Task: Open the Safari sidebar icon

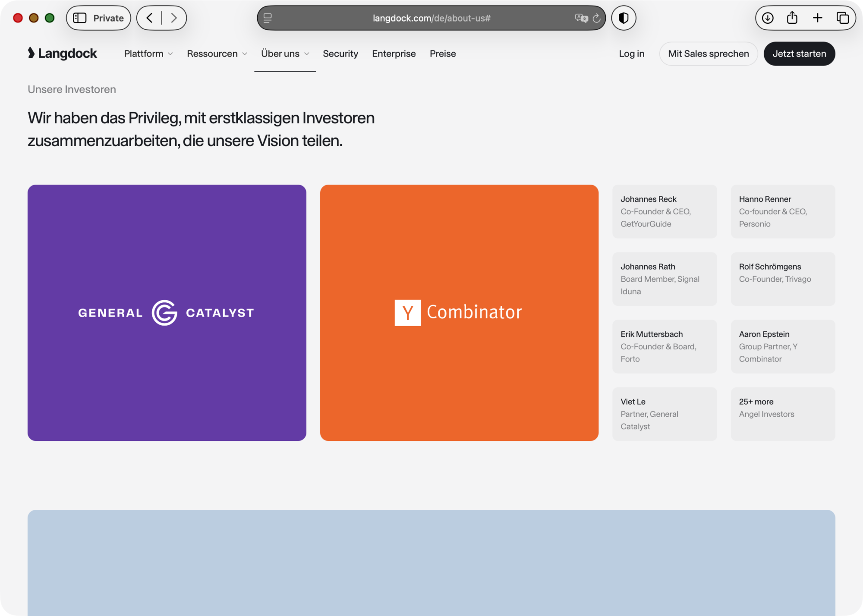Action: point(80,18)
